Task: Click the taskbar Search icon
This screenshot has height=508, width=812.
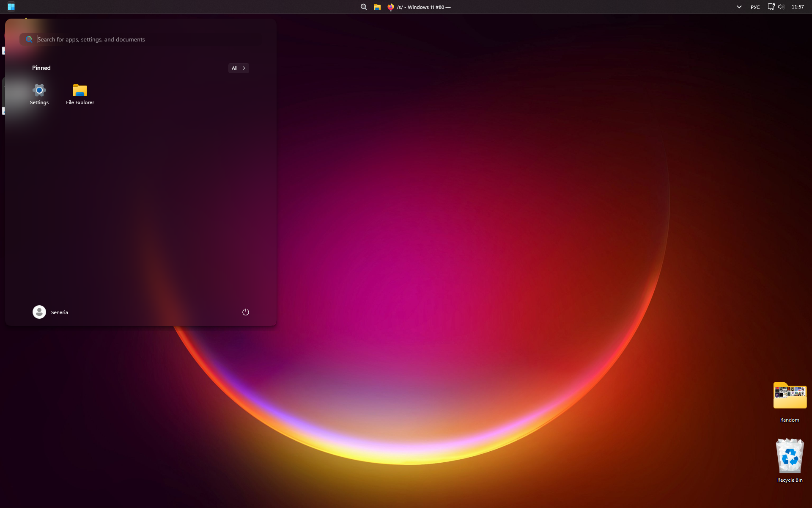Action: (x=363, y=7)
